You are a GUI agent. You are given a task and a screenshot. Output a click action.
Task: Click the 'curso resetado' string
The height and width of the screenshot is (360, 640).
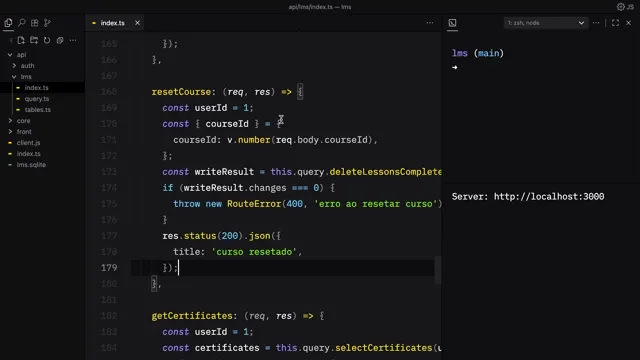tap(254, 251)
